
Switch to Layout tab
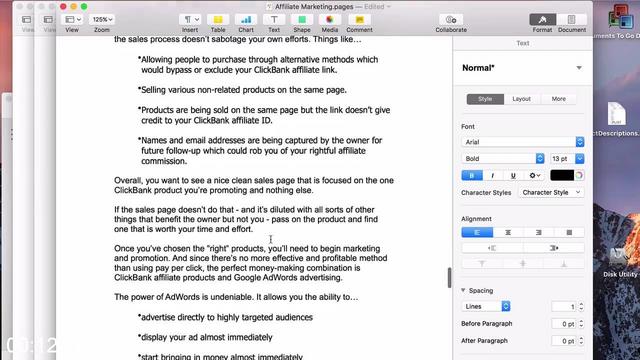pyautogui.click(x=522, y=99)
